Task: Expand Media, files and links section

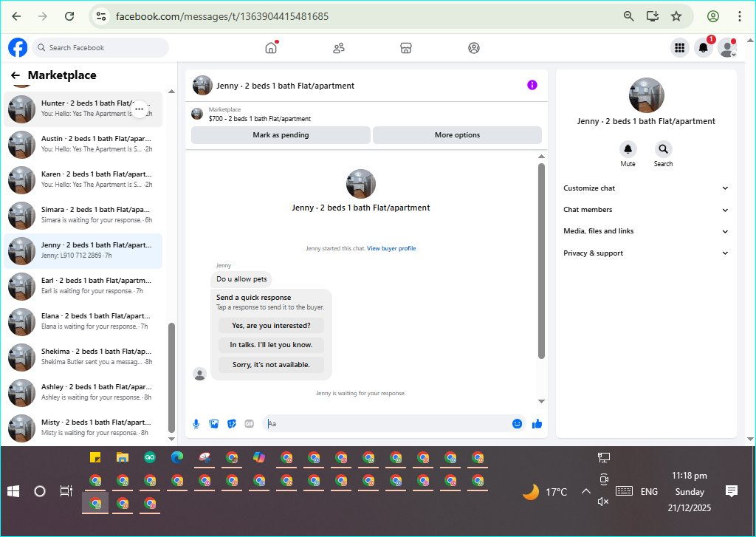Action: (x=646, y=231)
